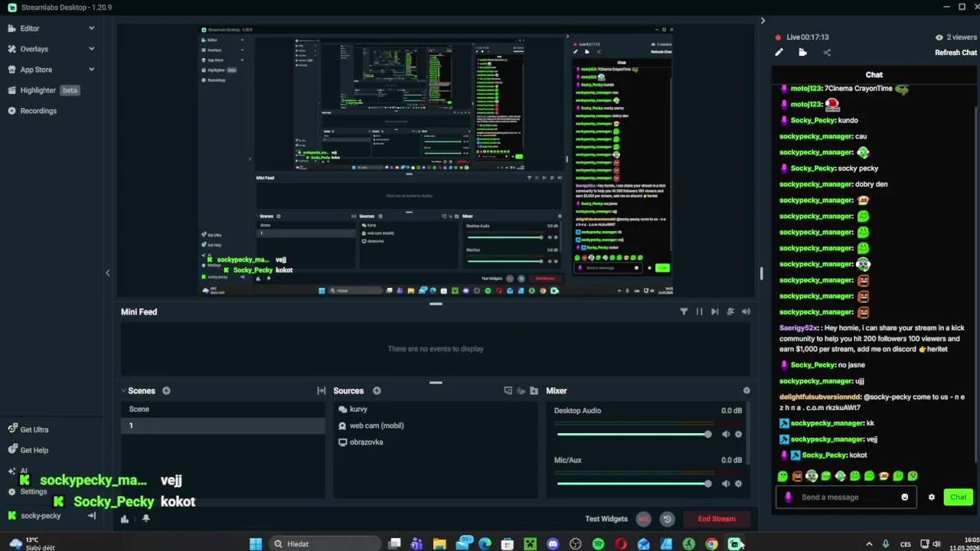Screen dimensions: 980x551
Task: Add a new source with plus icon
Action: [x=377, y=391]
